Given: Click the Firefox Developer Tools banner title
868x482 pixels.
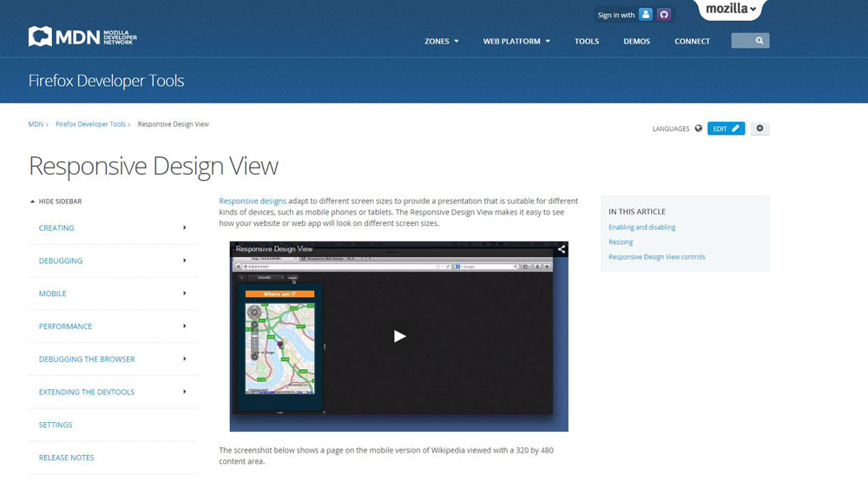Looking at the screenshot, I should click(x=106, y=81).
